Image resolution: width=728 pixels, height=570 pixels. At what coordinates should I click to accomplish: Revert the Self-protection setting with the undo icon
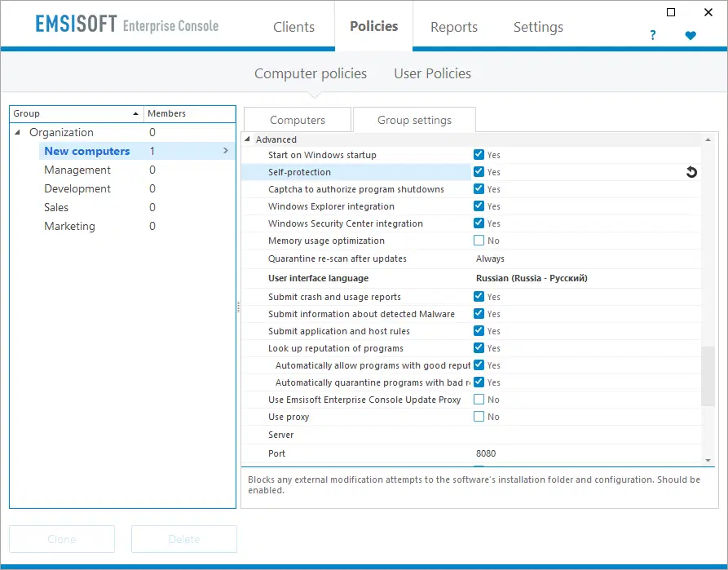(x=691, y=172)
